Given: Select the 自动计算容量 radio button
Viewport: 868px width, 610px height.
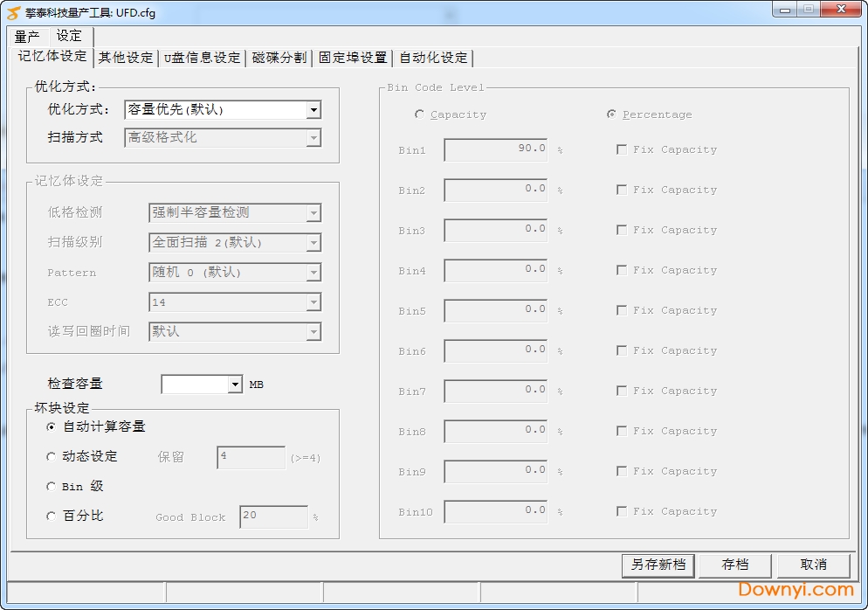Looking at the screenshot, I should click(x=52, y=426).
